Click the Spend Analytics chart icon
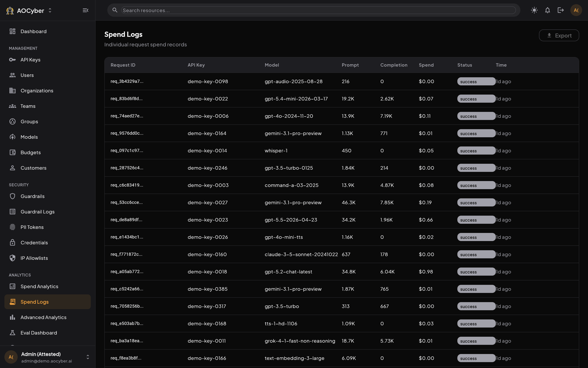588x368 pixels. pyautogui.click(x=12, y=286)
